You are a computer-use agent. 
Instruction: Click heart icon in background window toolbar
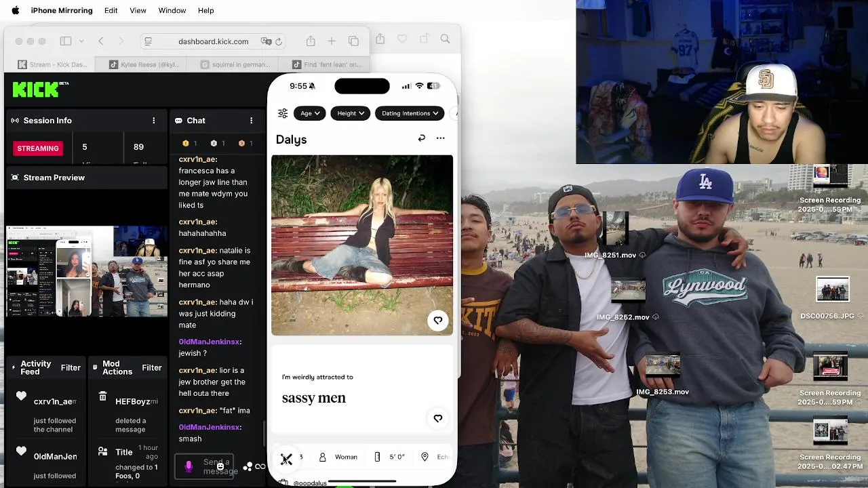pos(402,39)
